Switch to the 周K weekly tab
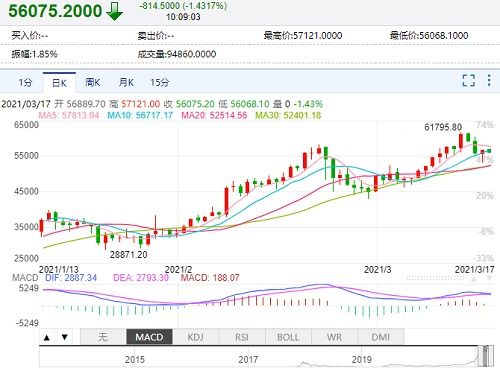The height and width of the screenshot is (371, 500). pos(93,82)
